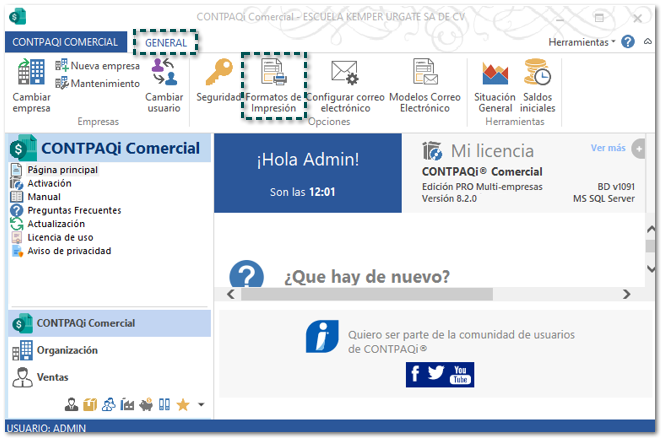Open Preguntas Frecuentes in the sidebar
Screen dimensions: 664x441
74,211
